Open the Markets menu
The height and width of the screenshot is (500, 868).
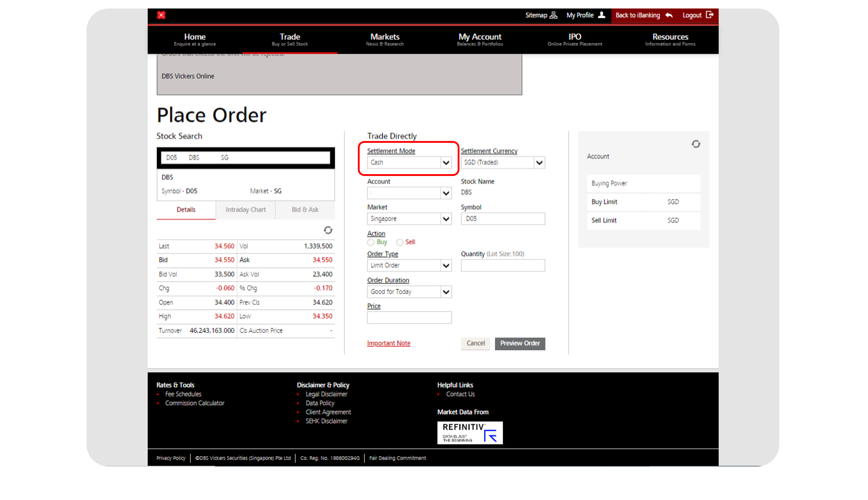pos(385,39)
